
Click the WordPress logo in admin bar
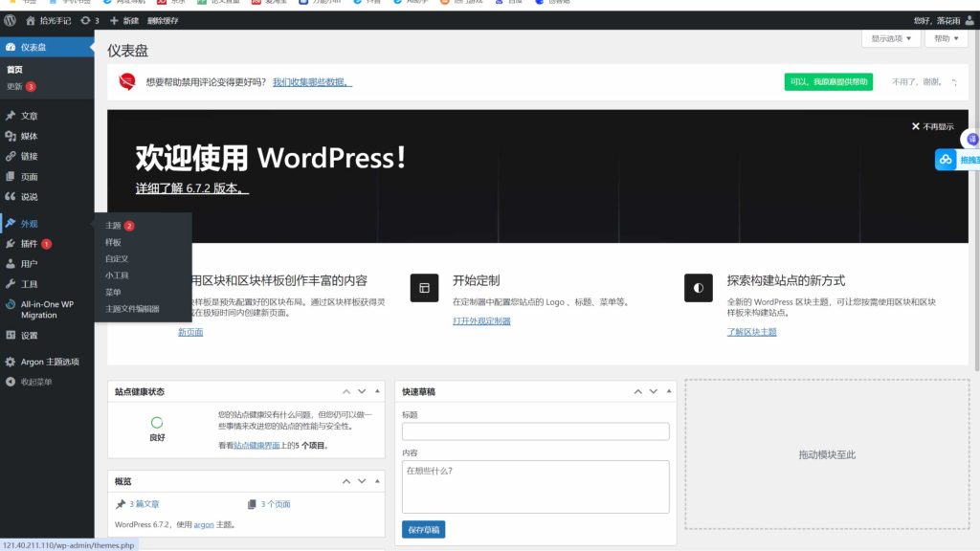tap(10, 20)
